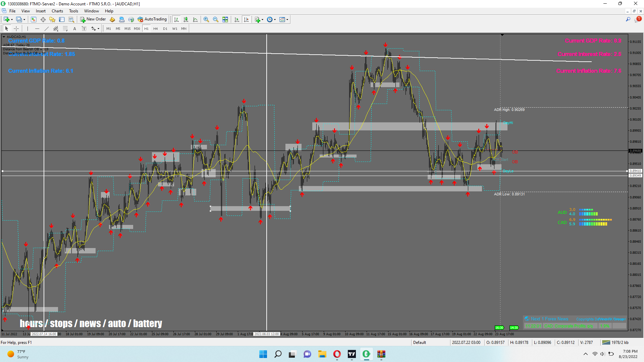644x362 pixels.
Task: Open the chart templates dropdown arrow
Action: point(287,19)
